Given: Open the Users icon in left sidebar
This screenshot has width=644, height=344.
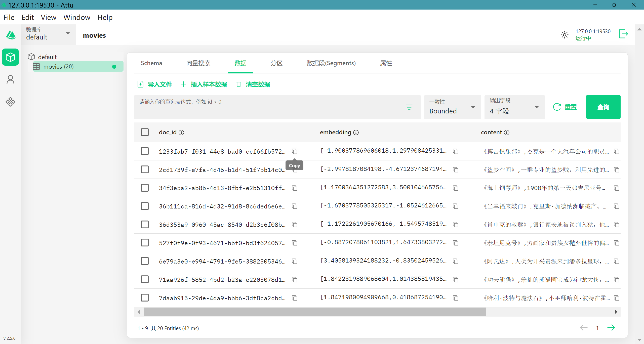Looking at the screenshot, I should coord(10,80).
